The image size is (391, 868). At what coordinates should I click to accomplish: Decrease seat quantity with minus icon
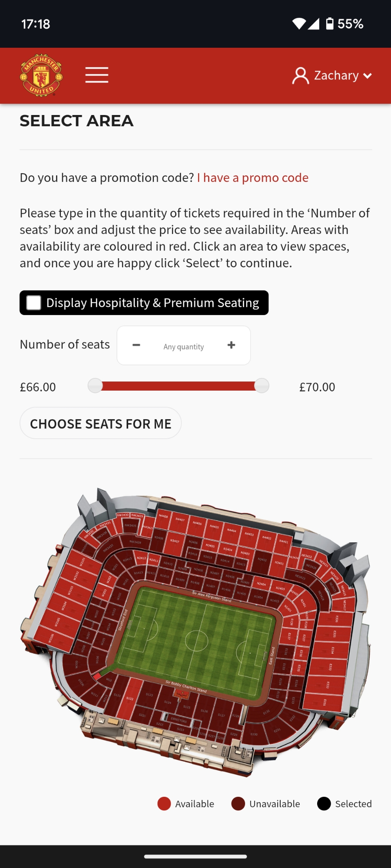136,345
